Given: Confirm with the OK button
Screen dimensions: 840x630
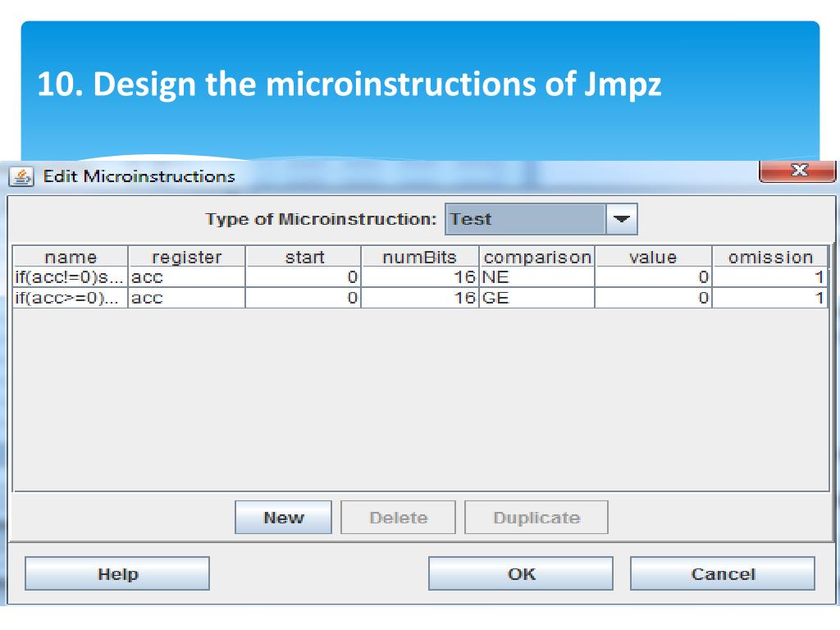Looking at the screenshot, I should [x=521, y=573].
